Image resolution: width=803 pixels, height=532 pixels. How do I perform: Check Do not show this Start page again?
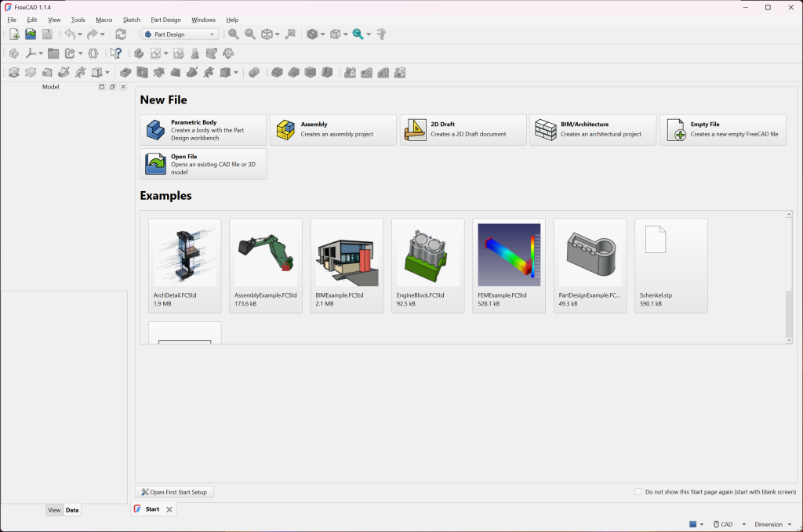638,491
